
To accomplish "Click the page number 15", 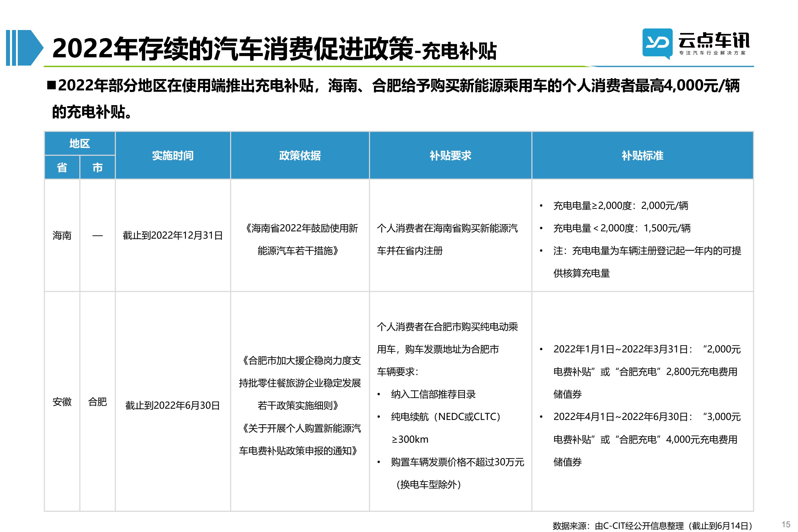I will coord(786,524).
